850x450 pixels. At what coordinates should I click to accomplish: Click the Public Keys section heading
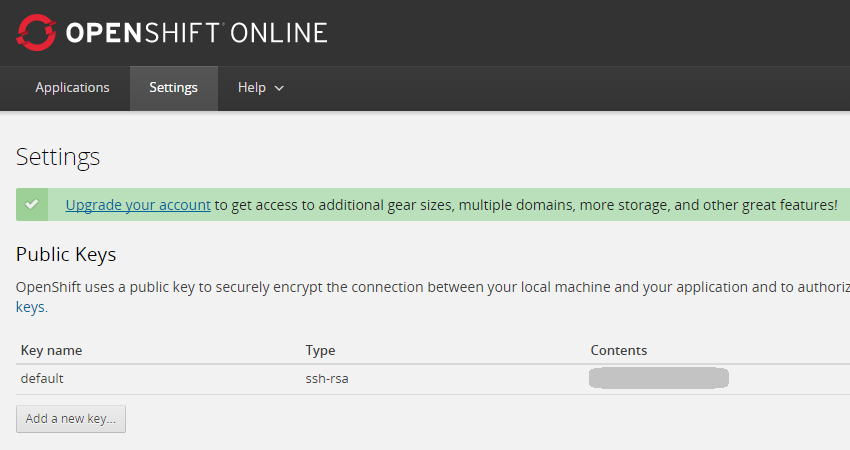click(x=66, y=254)
